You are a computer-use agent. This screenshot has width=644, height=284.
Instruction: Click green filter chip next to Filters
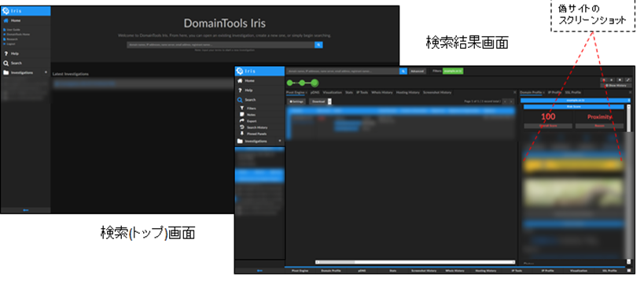click(453, 71)
